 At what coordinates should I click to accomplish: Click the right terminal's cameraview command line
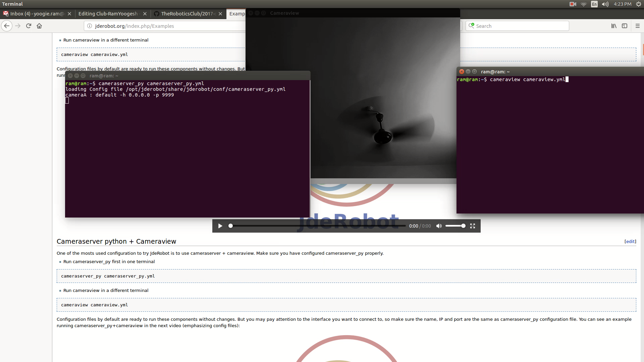513,79
